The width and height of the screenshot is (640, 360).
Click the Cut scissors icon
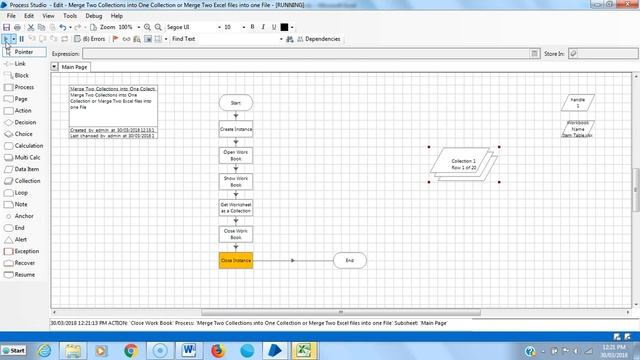pos(31,27)
